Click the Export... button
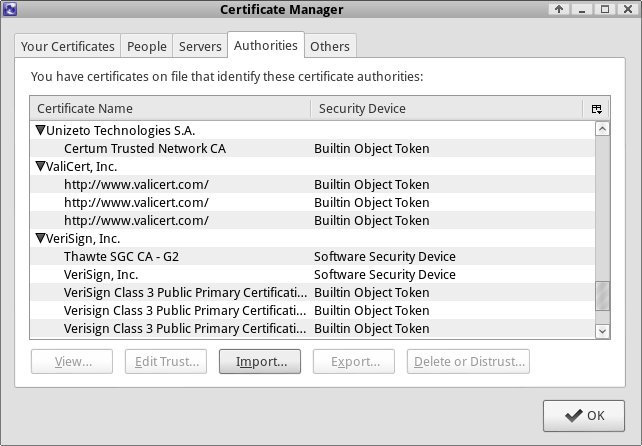 click(354, 362)
